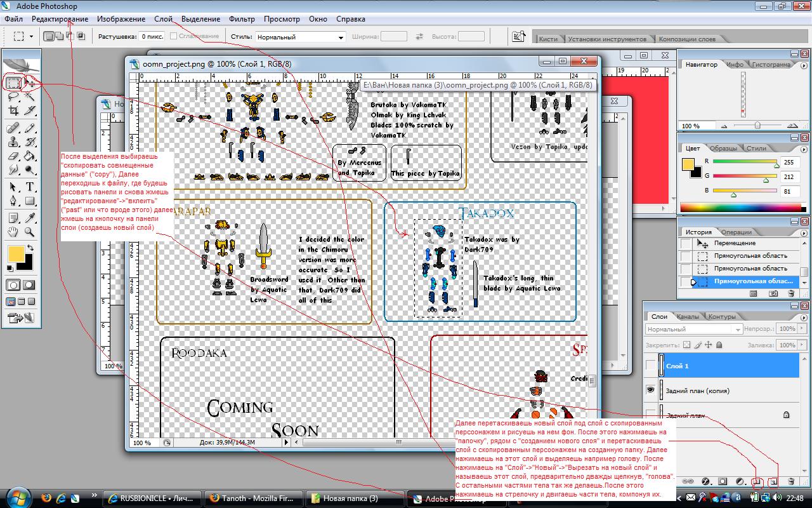
Task: Switch to Quick Mask mode
Action: point(29,285)
